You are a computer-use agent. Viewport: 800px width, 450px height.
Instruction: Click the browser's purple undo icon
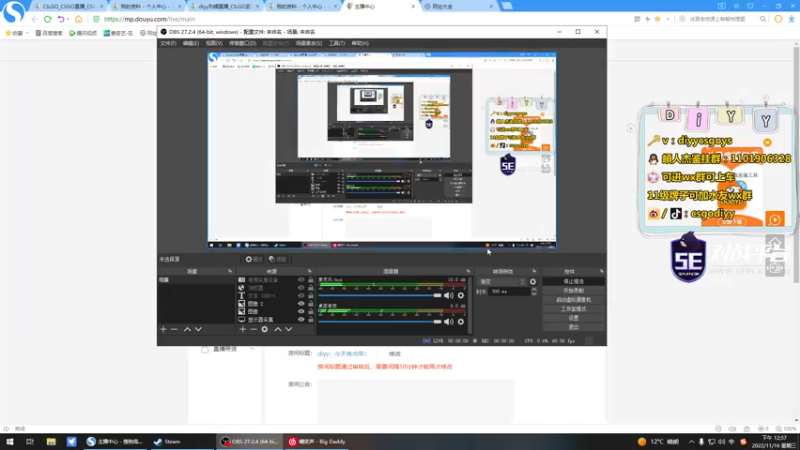click(61, 19)
